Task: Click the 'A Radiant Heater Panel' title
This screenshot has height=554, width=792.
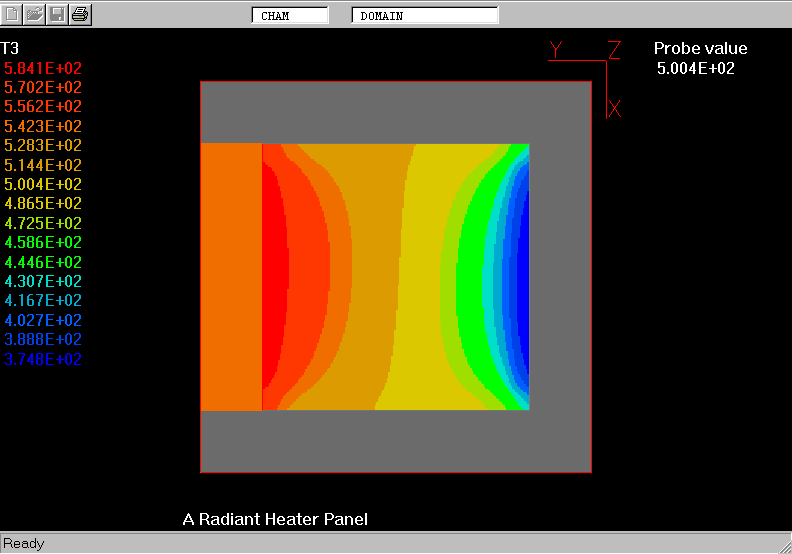Action: 275,519
